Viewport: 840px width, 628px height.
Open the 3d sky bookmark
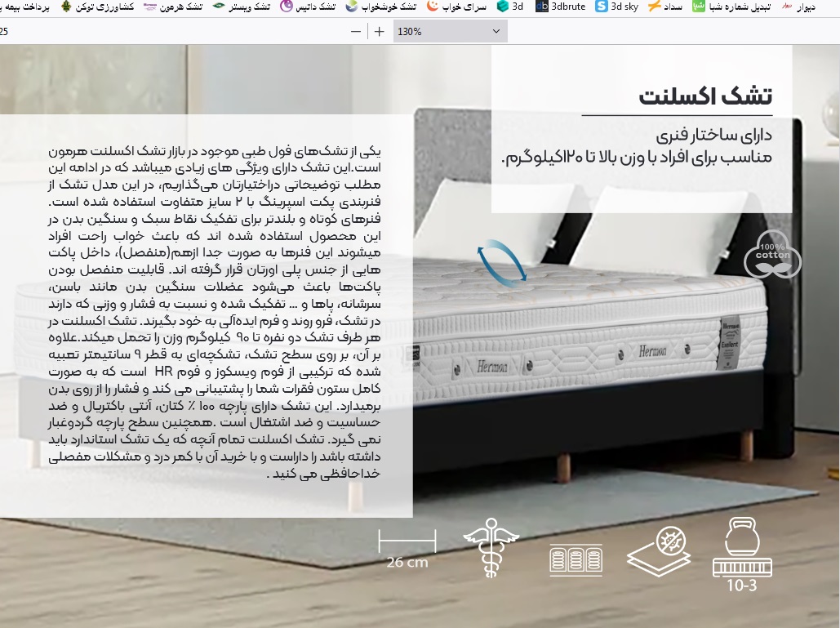pyautogui.click(x=617, y=7)
